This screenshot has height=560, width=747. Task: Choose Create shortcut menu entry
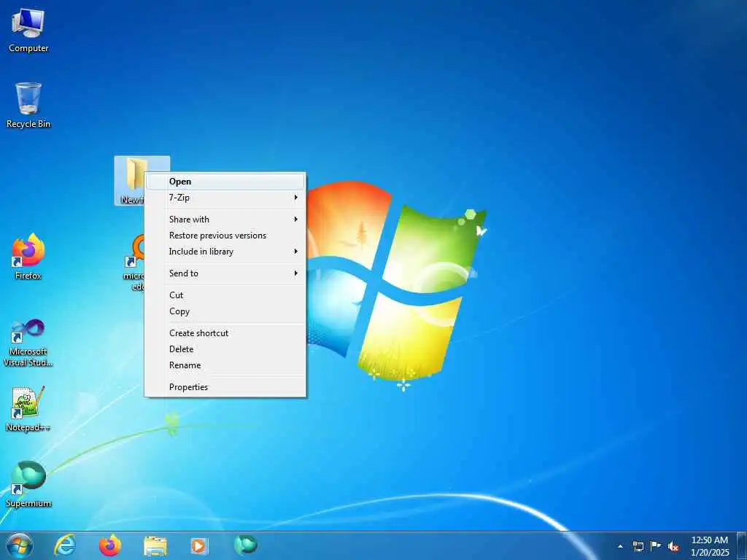point(225,333)
